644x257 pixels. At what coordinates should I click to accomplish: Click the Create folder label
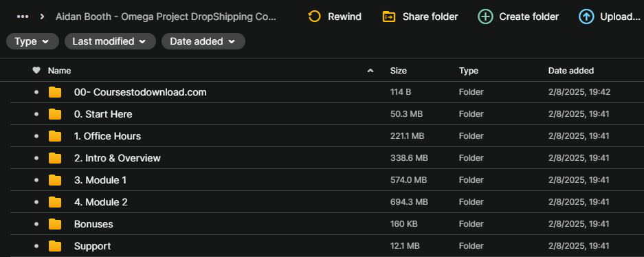[529, 16]
